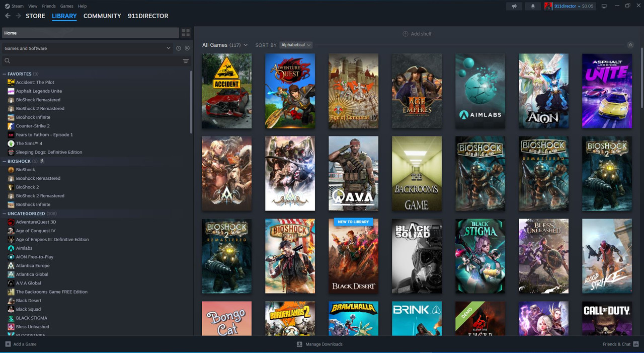Screen dimensions: 644x353
Task: Open the Friends menu
Action: tap(49, 6)
